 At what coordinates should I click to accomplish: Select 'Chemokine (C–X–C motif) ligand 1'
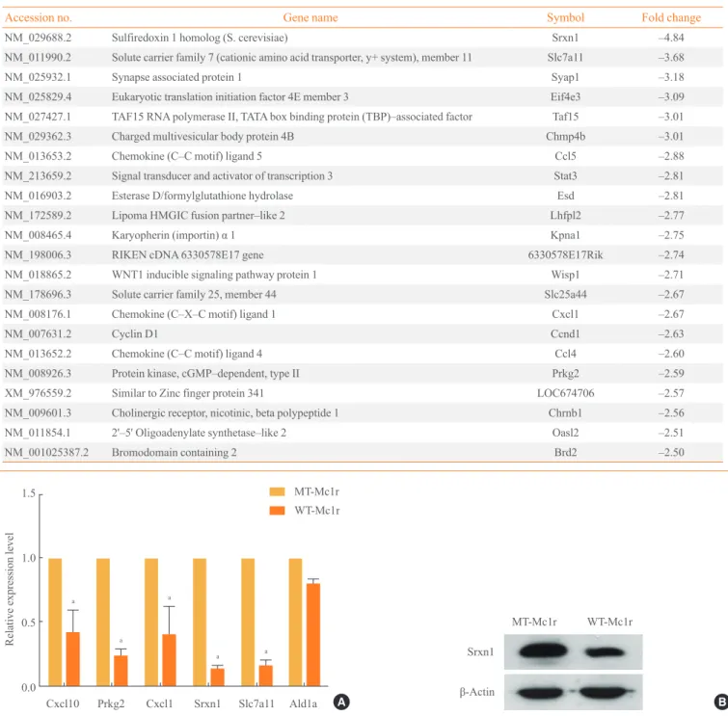pos(194,314)
